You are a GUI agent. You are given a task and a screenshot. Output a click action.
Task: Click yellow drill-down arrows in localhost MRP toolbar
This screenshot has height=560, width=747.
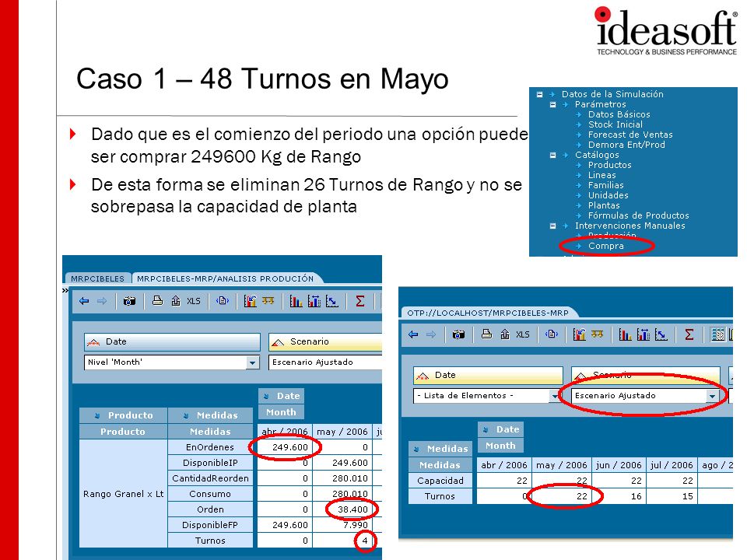point(598,334)
